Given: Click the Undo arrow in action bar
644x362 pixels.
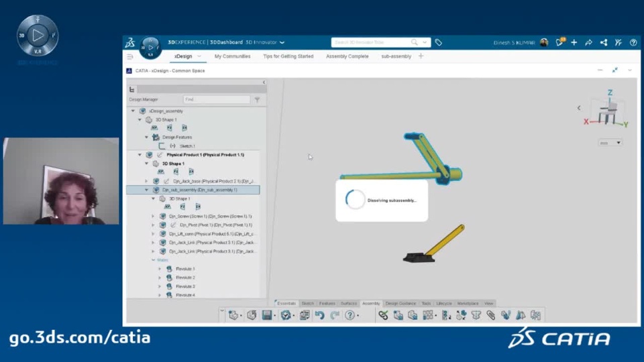Looking at the screenshot, I should pos(319,315).
